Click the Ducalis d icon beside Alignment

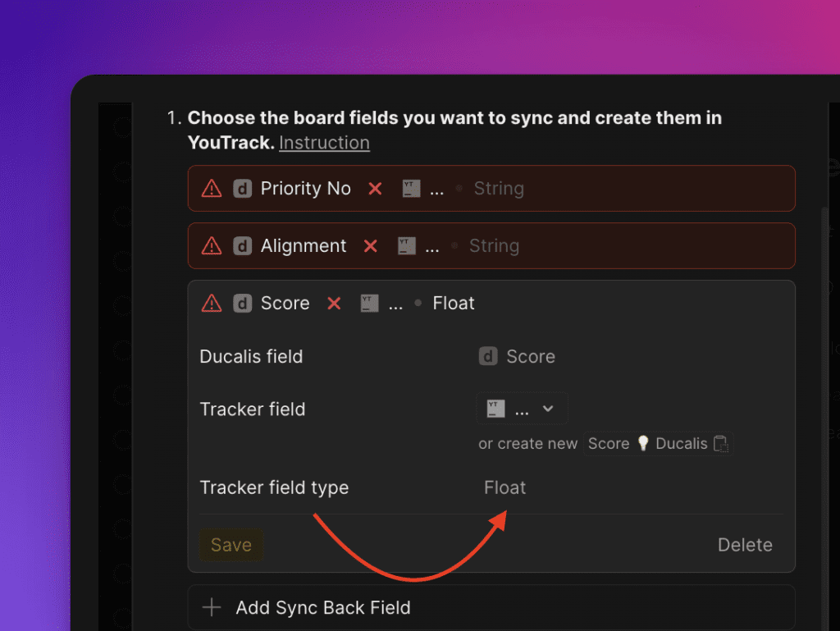pyautogui.click(x=242, y=246)
